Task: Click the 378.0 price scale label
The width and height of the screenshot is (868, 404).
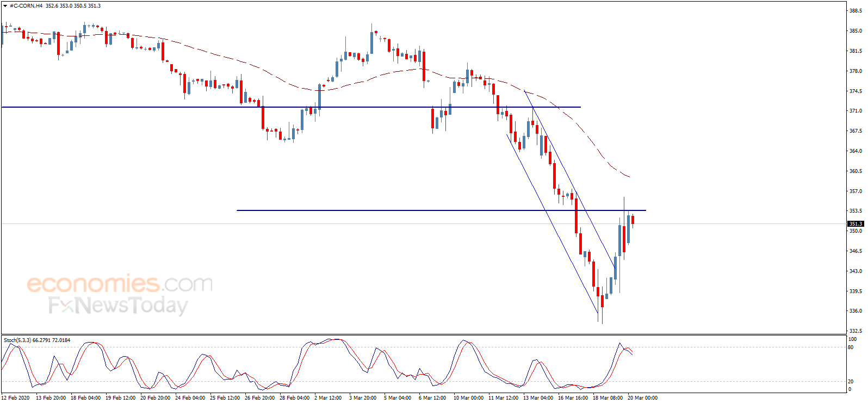Action: click(855, 71)
